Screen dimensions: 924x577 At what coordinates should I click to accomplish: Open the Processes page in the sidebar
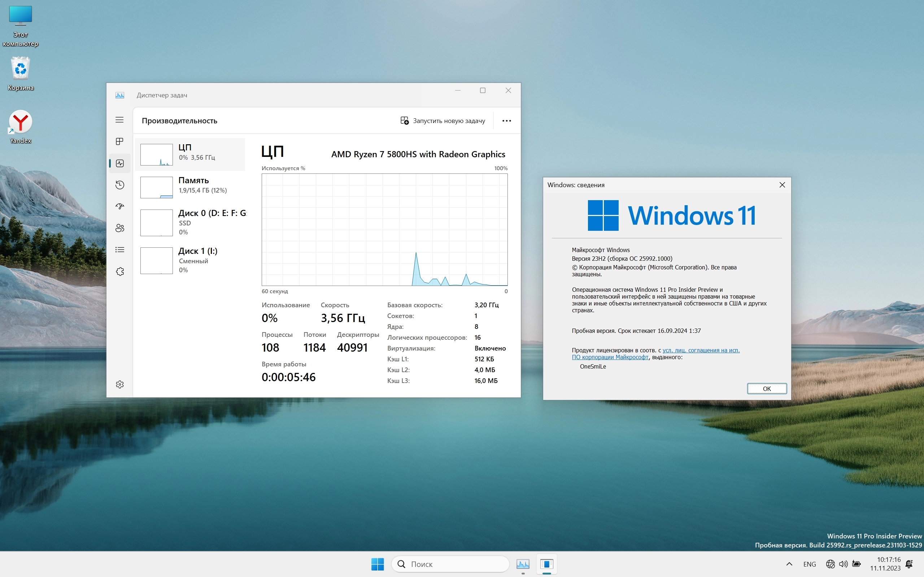point(119,142)
